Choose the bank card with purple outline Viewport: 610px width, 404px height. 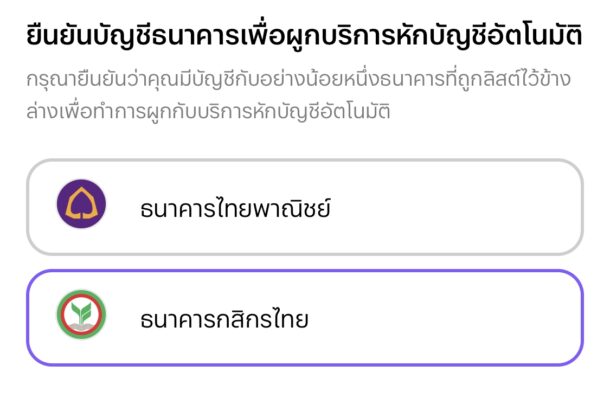305,318
